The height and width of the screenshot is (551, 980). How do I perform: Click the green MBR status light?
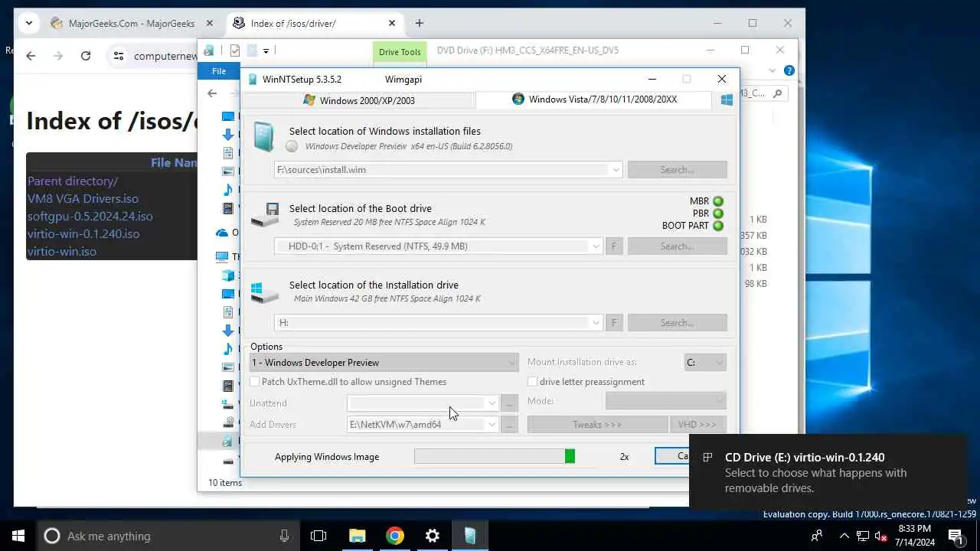click(x=718, y=201)
